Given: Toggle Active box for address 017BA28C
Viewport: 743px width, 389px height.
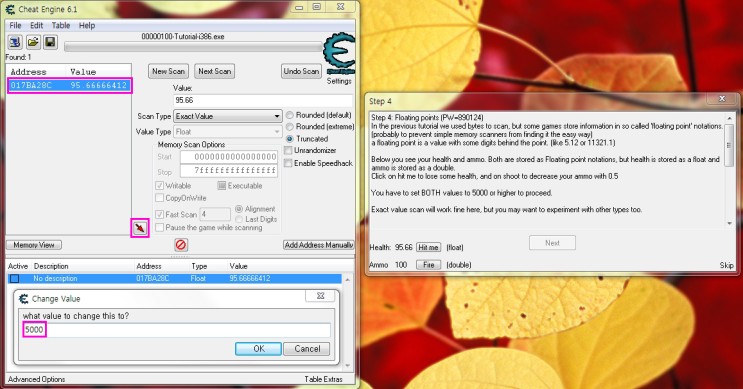Looking at the screenshot, I should (x=15, y=279).
